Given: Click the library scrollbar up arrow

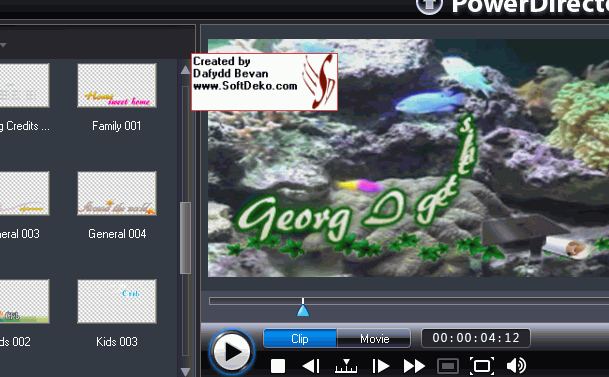Looking at the screenshot, I should point(185,69).
